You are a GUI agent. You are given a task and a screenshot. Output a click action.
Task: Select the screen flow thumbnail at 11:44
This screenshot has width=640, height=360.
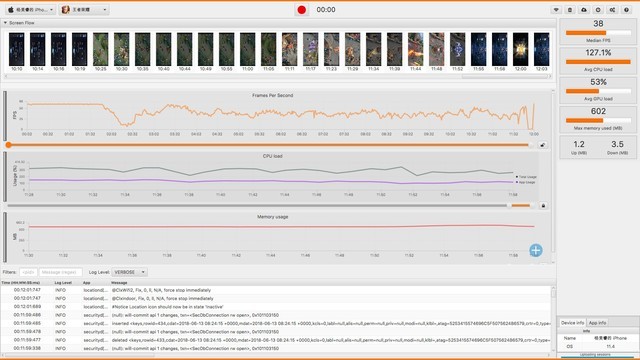coord(416,49)
